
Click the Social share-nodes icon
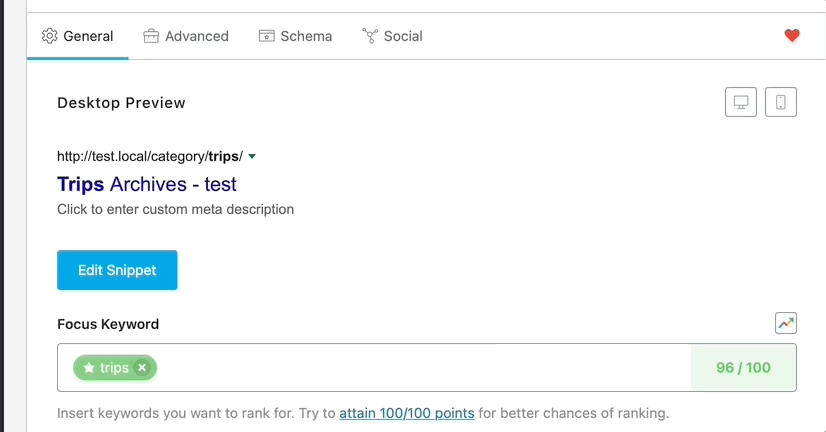click(x=370, y=36)
